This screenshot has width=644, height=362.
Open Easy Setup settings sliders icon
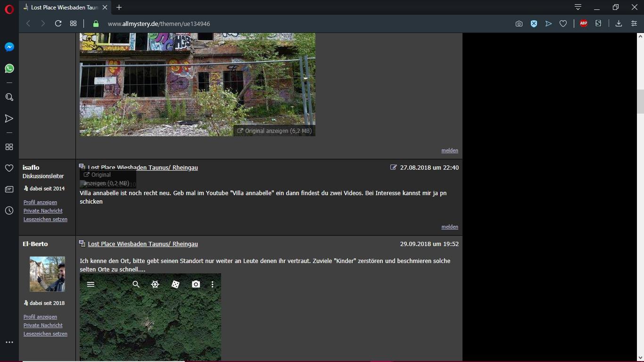(634, 24)
